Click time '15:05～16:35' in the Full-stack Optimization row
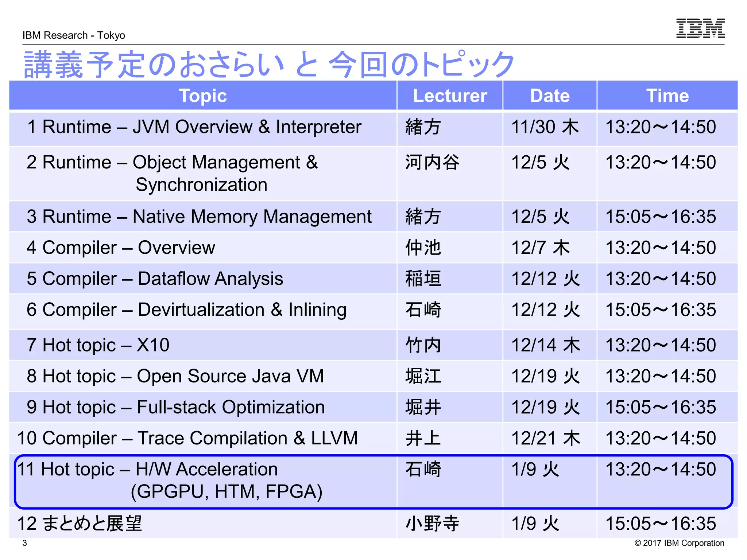Screen dimensions: 747x560 pos(661,407)
